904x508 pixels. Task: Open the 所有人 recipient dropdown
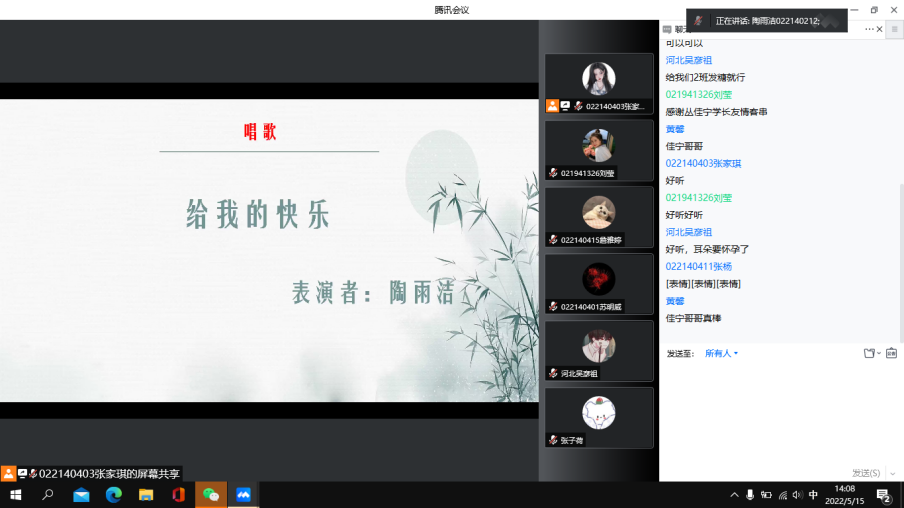pyautogui.click(x=721, y=353)
